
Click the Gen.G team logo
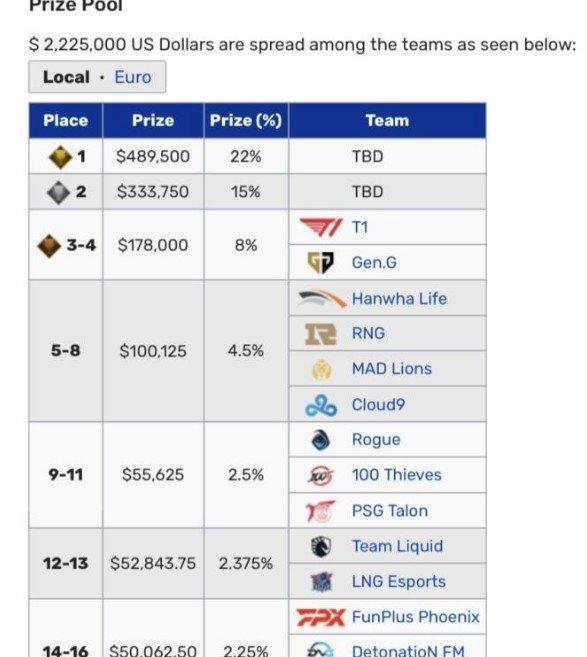321,263
